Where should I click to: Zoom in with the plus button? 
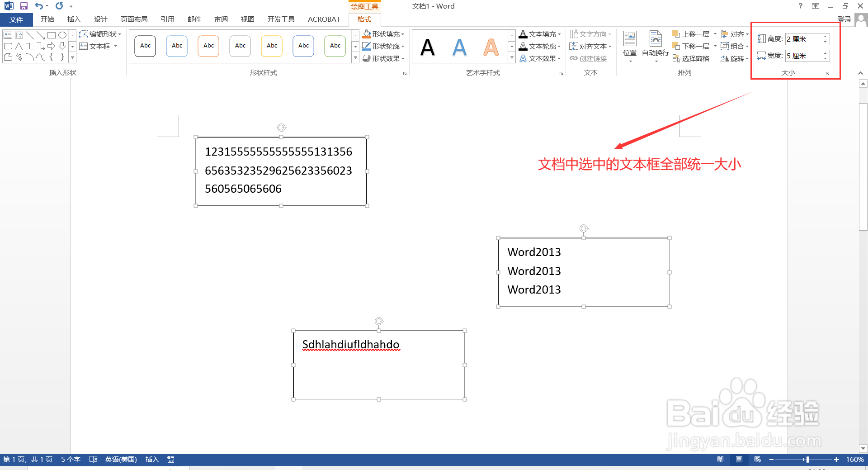836,460
